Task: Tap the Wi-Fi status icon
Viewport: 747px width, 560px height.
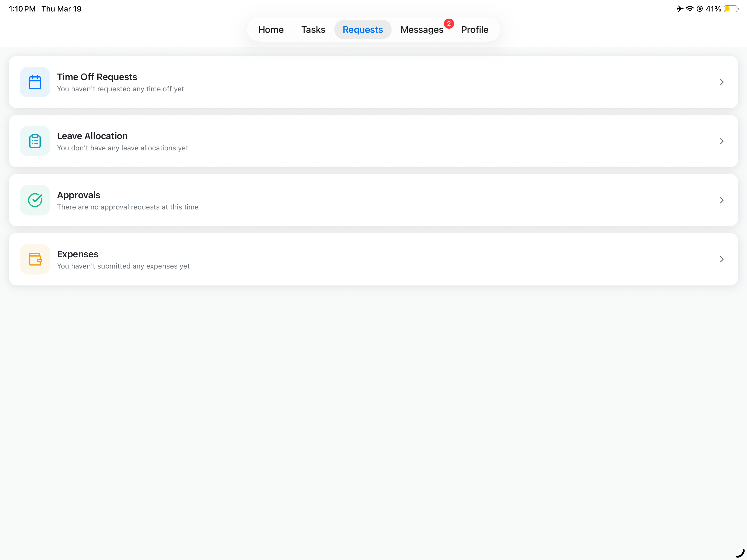Action: click(690, 9)
